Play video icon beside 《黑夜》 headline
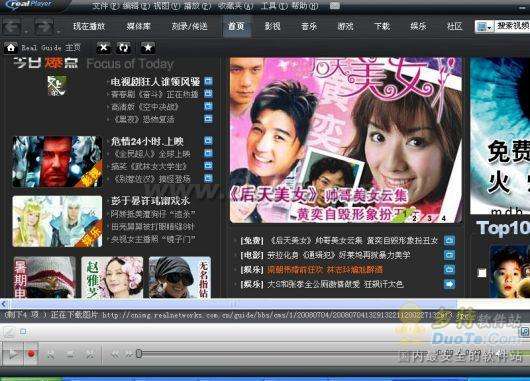The width and height of the screenshot is (530, 381). (x=208, y=119)
